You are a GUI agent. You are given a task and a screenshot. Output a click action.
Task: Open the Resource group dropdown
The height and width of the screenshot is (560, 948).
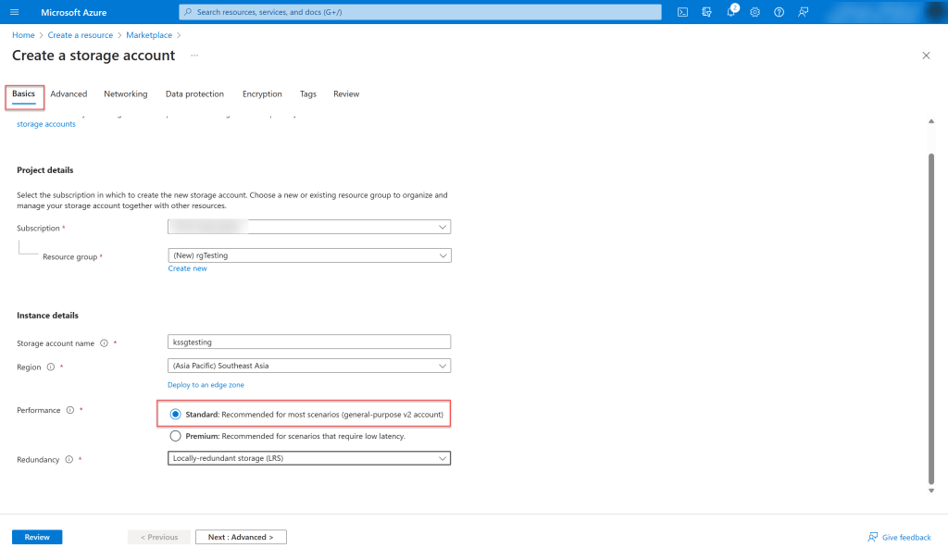[309, 255]
